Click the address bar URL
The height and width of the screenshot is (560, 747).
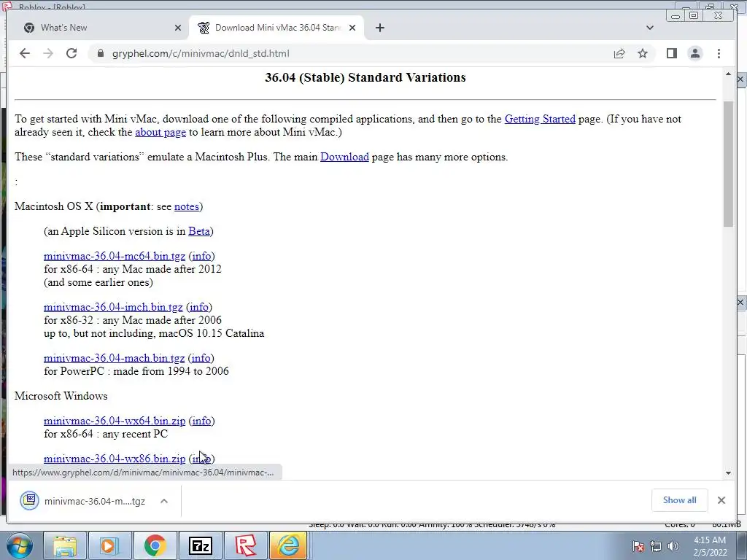click(201, 53)
